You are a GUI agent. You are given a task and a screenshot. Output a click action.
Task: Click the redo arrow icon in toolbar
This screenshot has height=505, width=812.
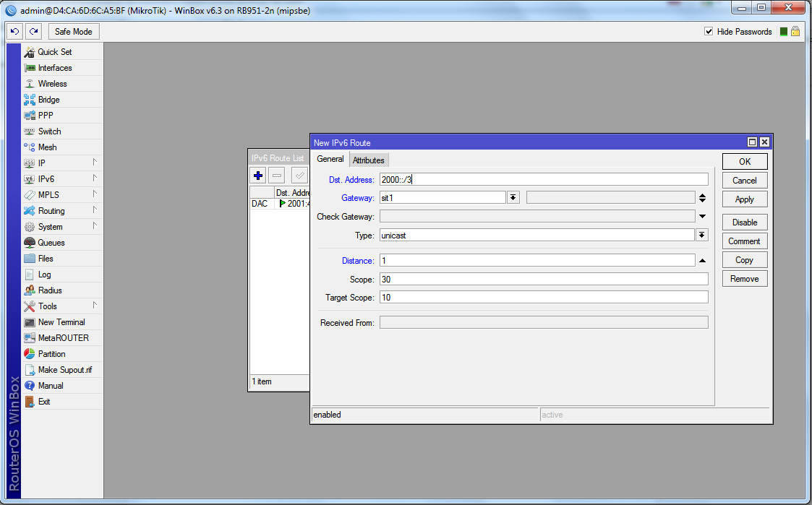pyautogui.click(x=33, y=32)
